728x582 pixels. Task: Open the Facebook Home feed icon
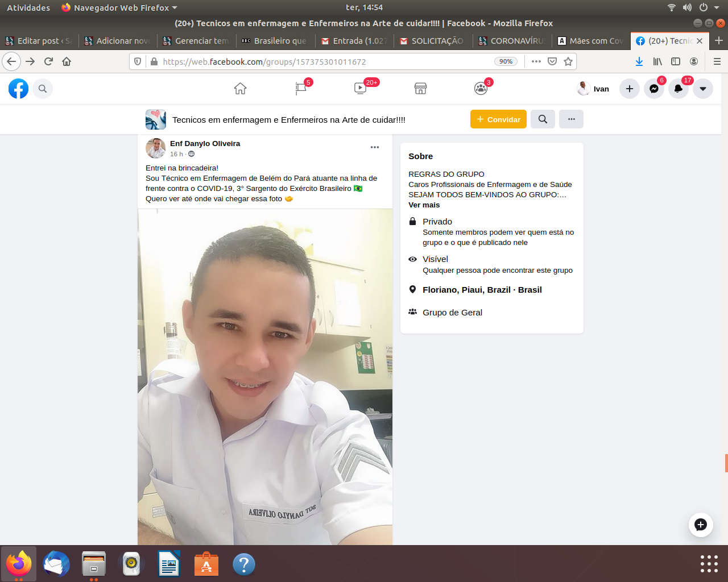tap(240, 89)
